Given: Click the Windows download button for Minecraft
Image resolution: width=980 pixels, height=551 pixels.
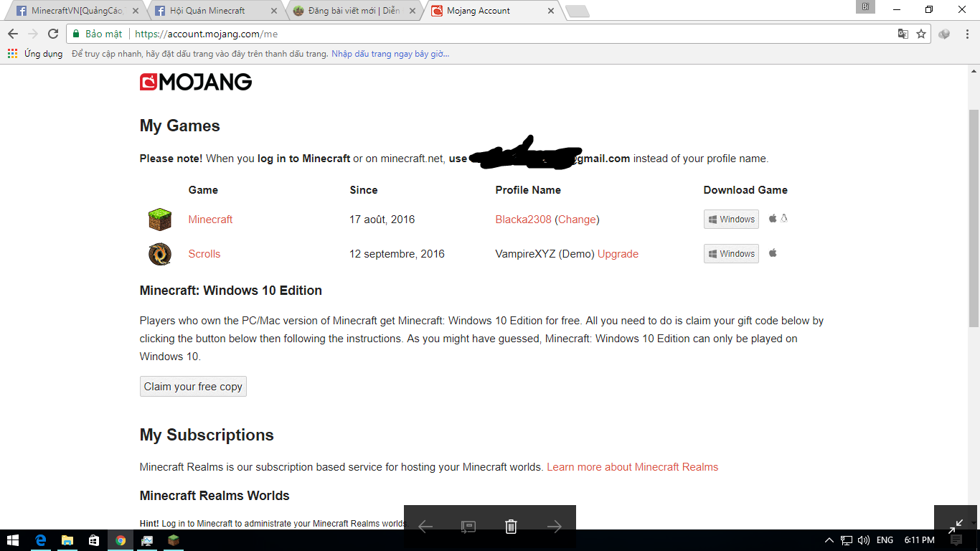Looking at the screenshot, I should coord(731,220).
